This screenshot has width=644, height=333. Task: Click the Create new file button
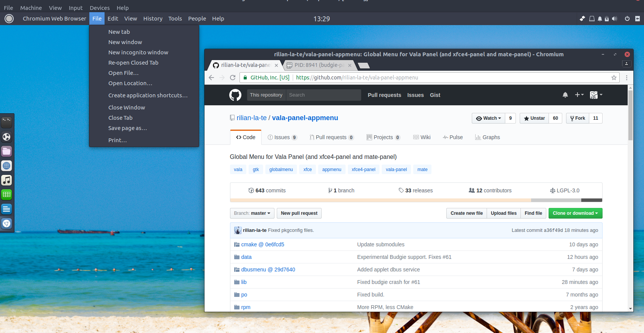click(x=466, y=213)
